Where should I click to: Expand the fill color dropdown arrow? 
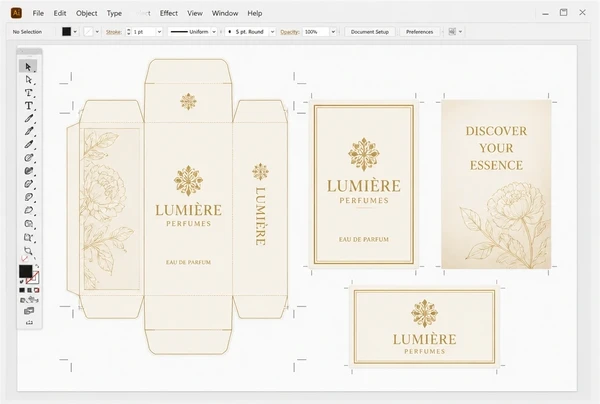75,32
